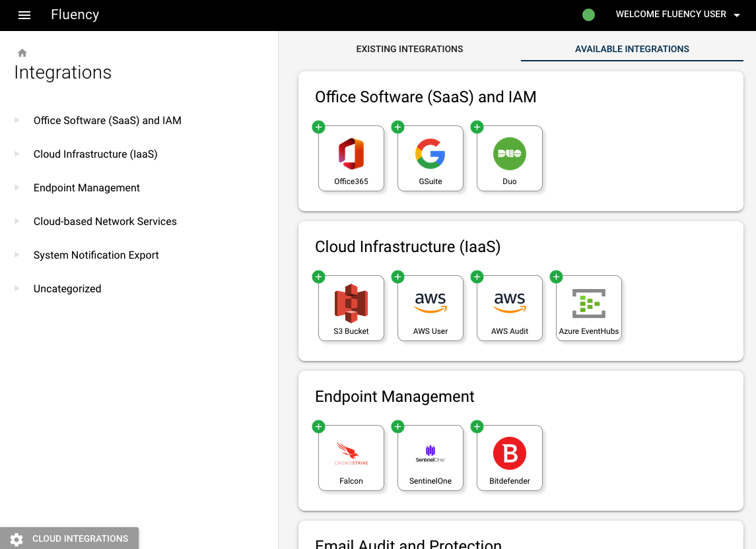Screen dimensions: 756x549
Task: Add SentinelOne with green plus badge
Action: 397,426
